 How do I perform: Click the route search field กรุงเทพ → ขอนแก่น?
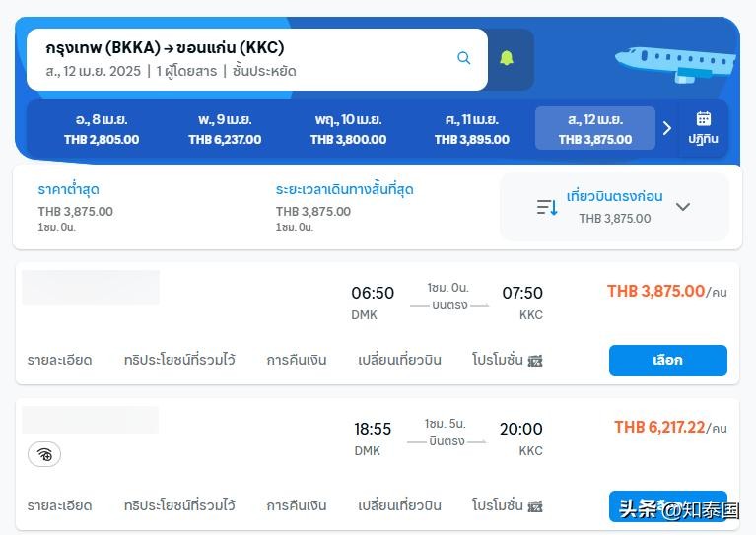[237, 59]
